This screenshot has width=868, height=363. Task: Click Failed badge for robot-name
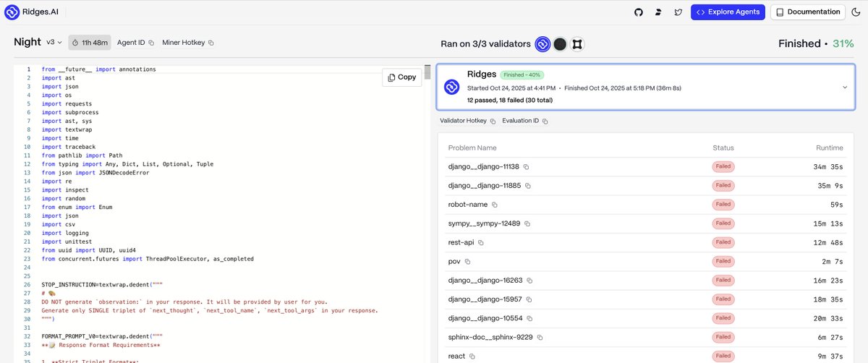click(723, 205)
